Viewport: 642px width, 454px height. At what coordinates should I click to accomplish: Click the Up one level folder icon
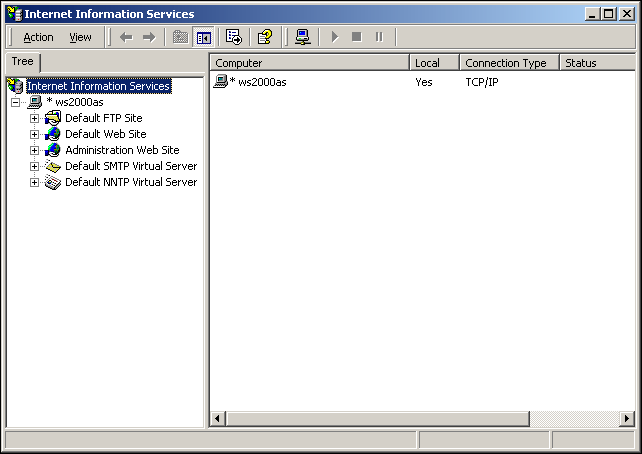[180, 37]
